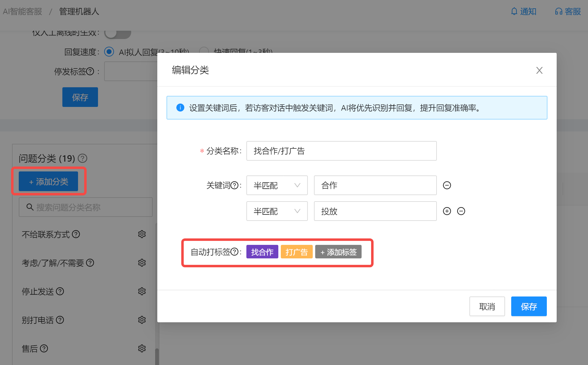Open second 半匹配 match-type dropdown
The height and width of the screenshot is (365, 588).
pos(276,211)
